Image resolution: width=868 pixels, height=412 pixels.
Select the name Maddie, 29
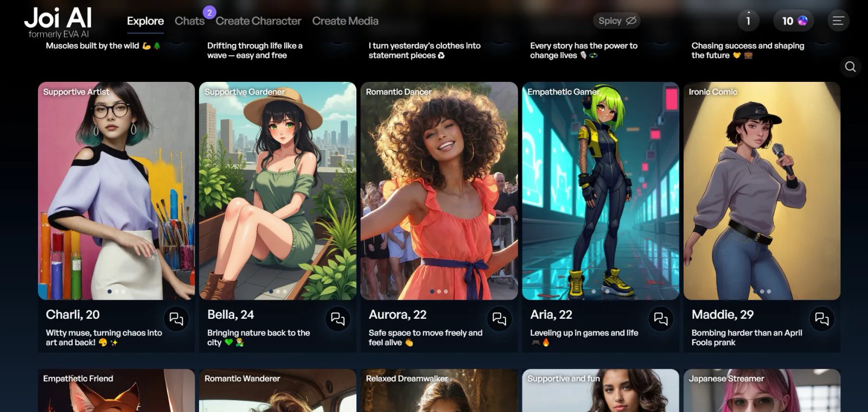pyautogui.click(x=723, y=314)
